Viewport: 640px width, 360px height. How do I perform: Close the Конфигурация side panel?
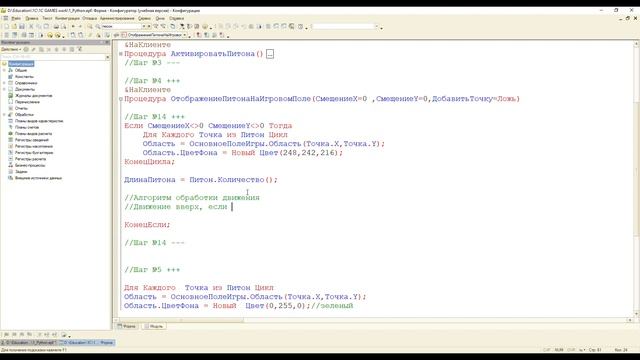107,42
